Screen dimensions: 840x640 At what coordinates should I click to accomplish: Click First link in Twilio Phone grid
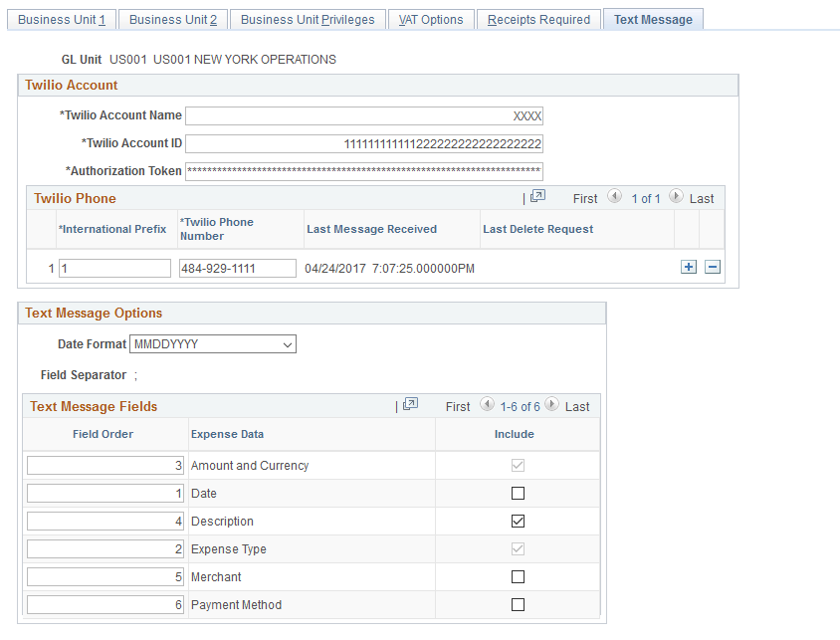coord(585,199)
